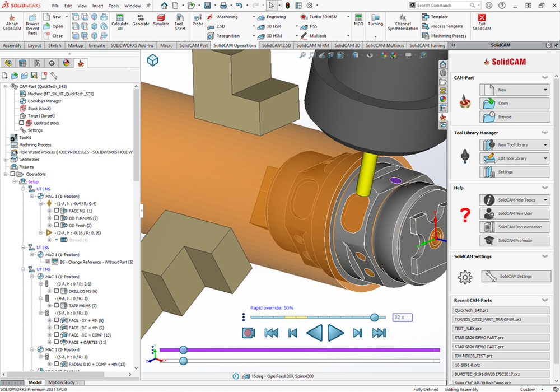Open the New CAM-Part dropdown arrow
The width and height of the screenshot is (560, 392).
[545, 90]
